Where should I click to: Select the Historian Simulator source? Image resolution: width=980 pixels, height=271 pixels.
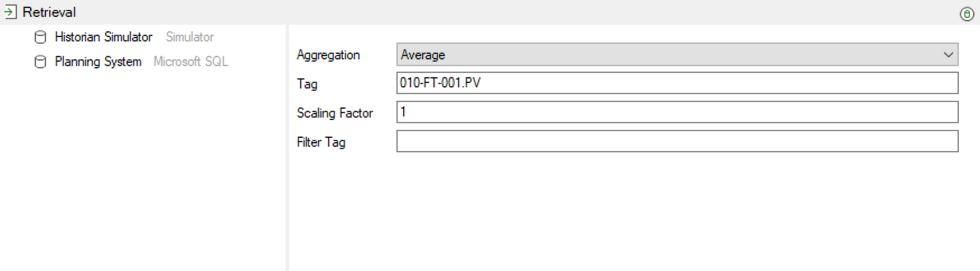[x=104, y=37]
